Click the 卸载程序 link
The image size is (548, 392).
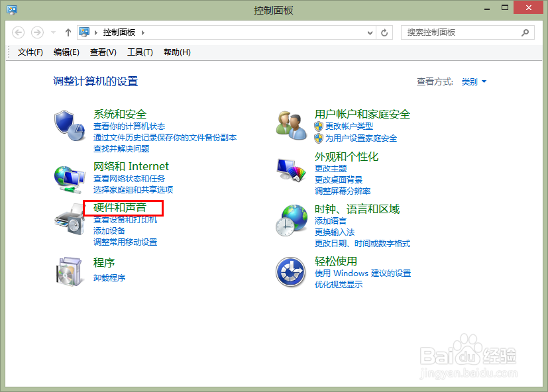point(109,277)
